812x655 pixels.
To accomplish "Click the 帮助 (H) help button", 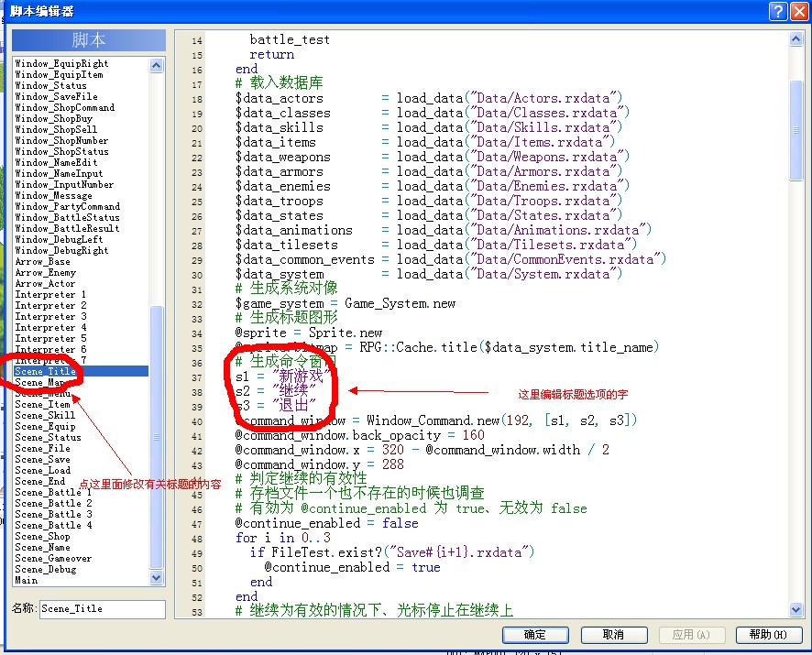I will 769,635.
